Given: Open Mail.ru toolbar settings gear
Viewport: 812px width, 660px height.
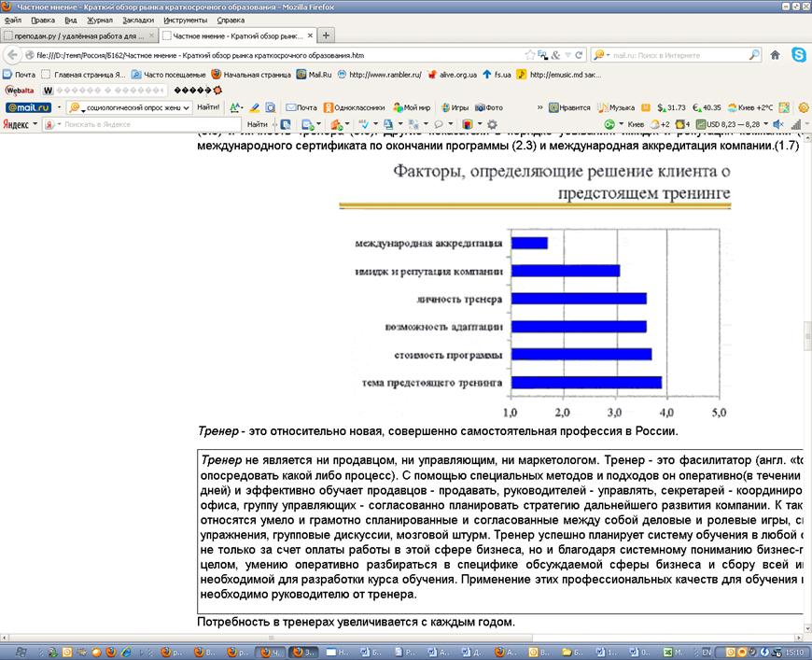Looking at the screenshot, I should [x=804, y=107].
